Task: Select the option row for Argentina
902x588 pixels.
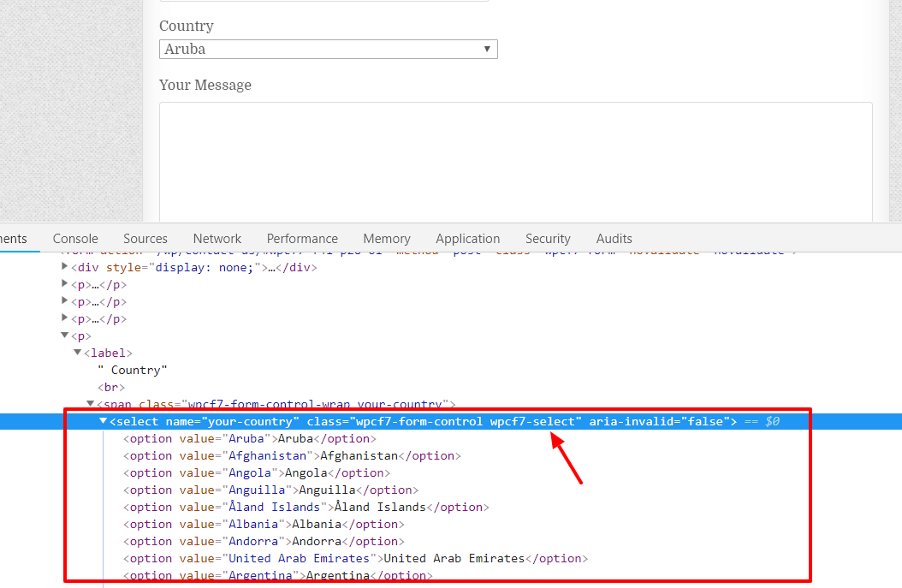Action: click(x=278, y=575)
